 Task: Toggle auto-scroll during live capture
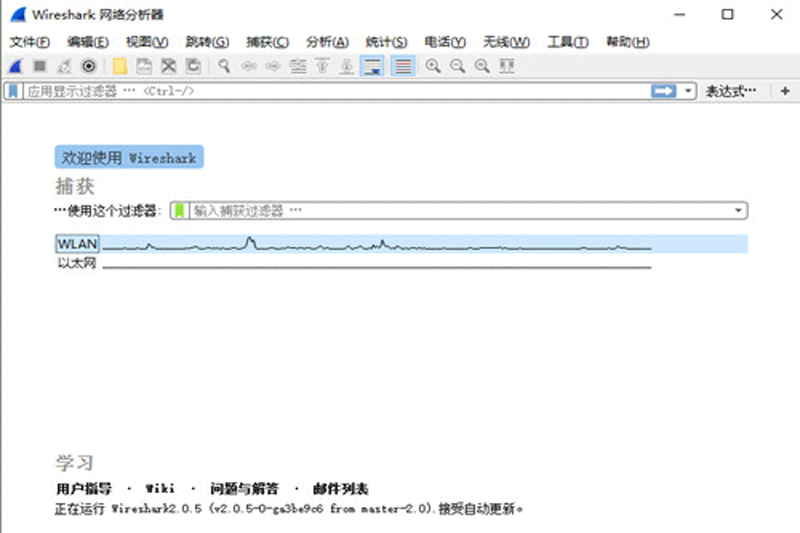point(373,66)
